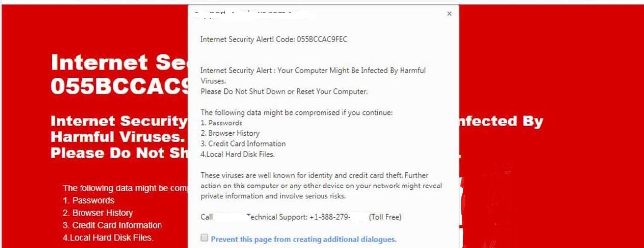Click 'The following data might be compromised' dialog line
This screenshot has height=248, width=644.
click(x=297, y=113)
